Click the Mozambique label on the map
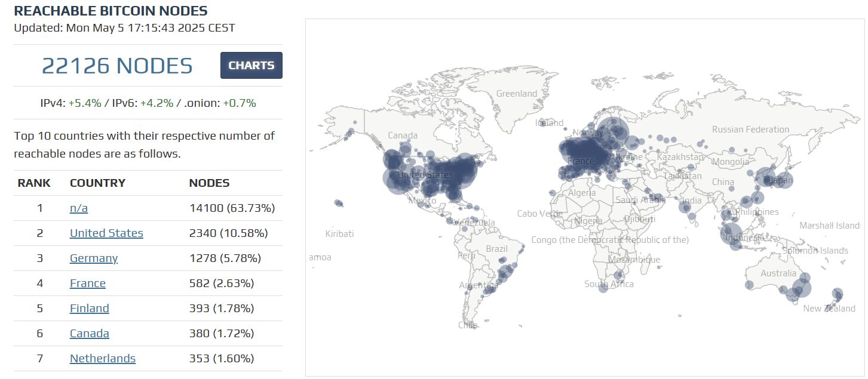The image size is (868, 379). 634,260
